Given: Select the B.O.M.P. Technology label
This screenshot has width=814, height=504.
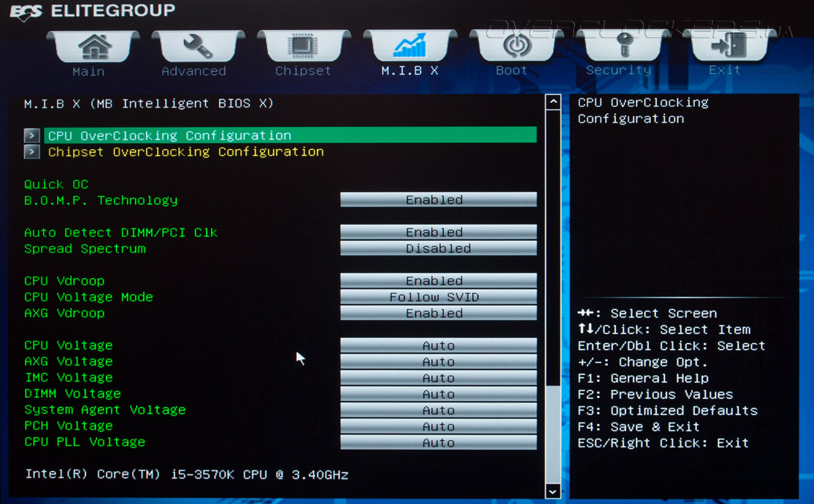Looking at the screenshot, I should 101,201.
